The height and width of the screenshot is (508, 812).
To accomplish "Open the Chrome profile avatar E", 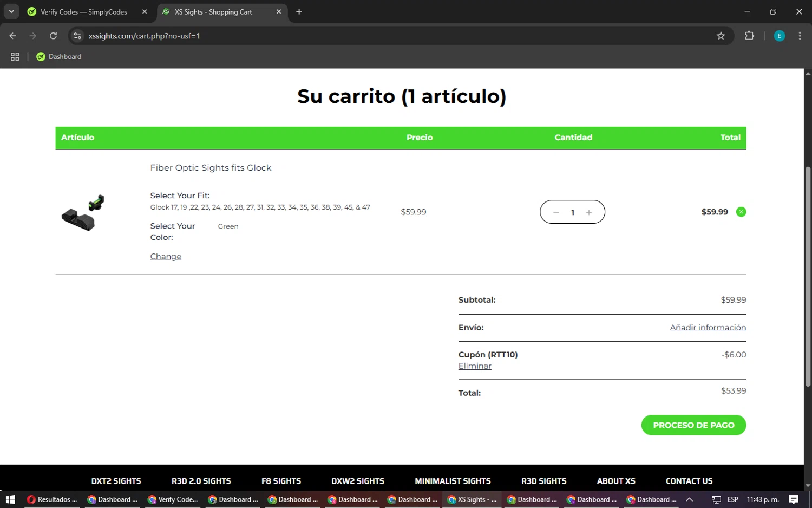I will click(780, 36).
